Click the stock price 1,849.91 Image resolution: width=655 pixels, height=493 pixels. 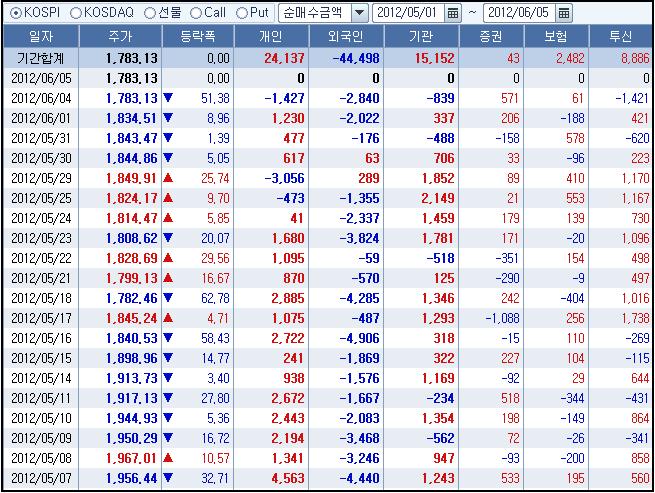(132, 178)
